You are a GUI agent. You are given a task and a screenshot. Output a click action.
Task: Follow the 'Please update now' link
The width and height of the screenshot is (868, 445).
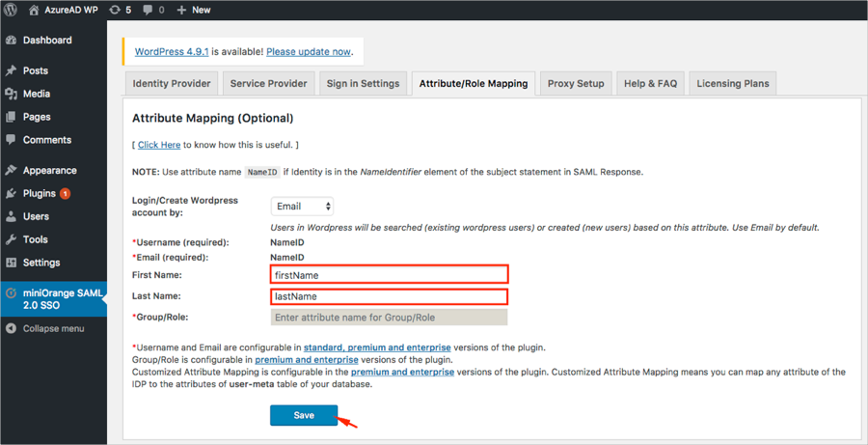click(309, 51)
